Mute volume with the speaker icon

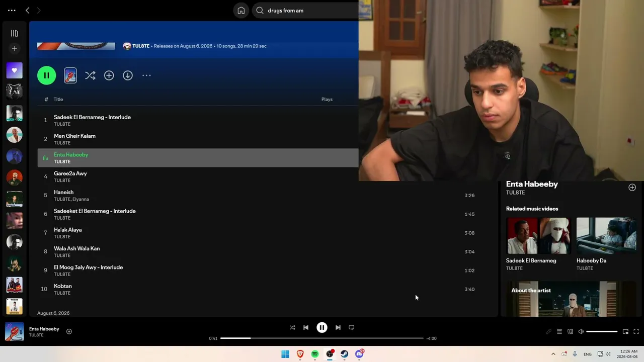point(581,332)
